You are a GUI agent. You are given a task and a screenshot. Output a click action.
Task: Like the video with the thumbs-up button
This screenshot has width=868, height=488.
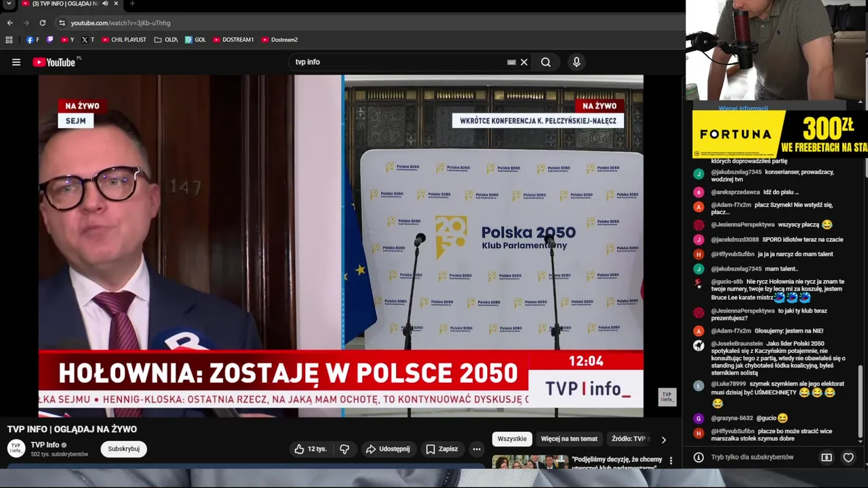pyautogui.click(x=311, y=449)
